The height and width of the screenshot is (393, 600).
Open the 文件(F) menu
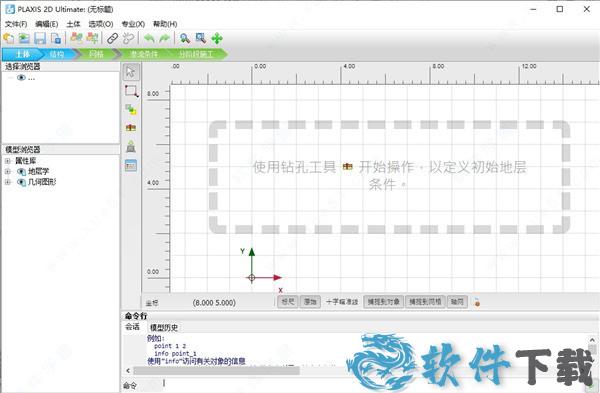16,24
